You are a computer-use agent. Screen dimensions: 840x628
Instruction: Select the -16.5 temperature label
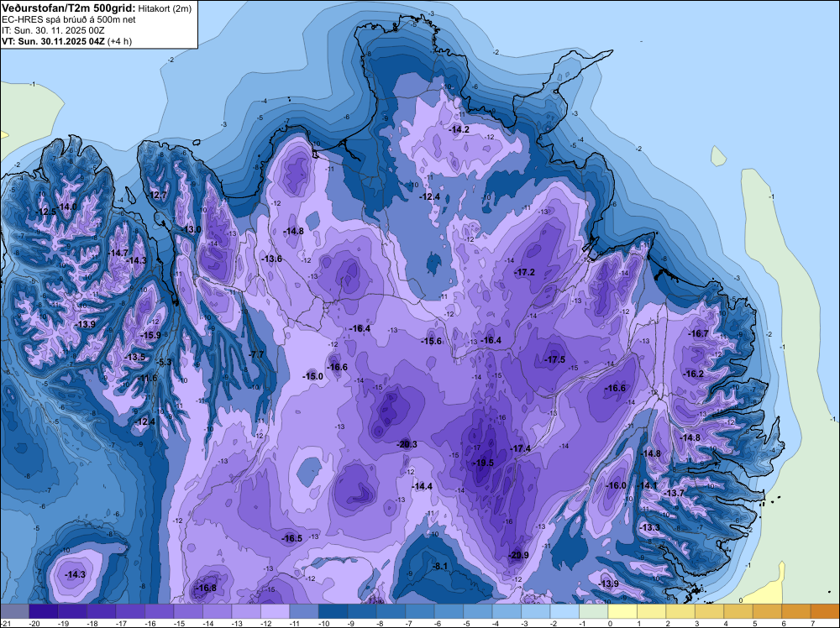click(x=292, y=539)
